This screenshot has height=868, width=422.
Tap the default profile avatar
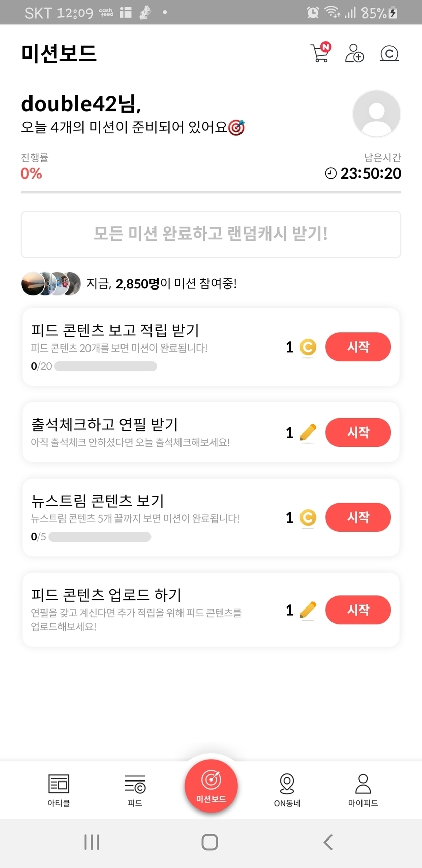pyautogui.click(x=376, y=114)
